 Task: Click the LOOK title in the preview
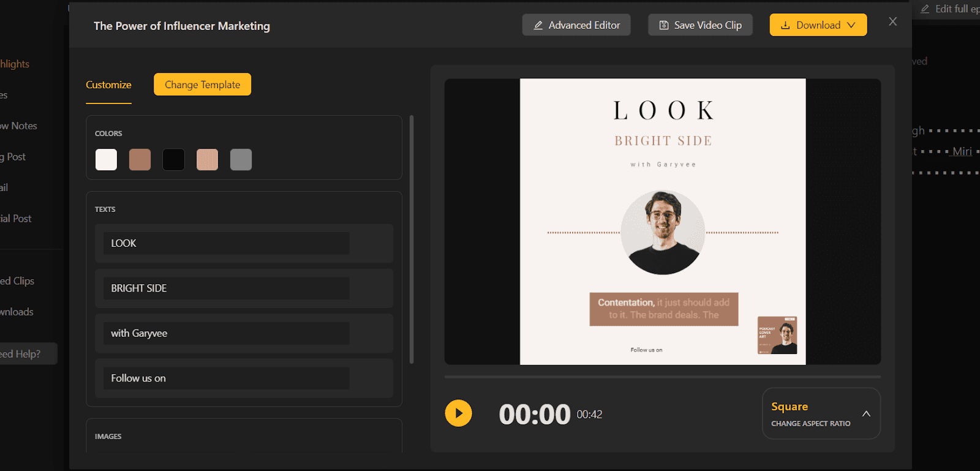click(x=663, y=111)
